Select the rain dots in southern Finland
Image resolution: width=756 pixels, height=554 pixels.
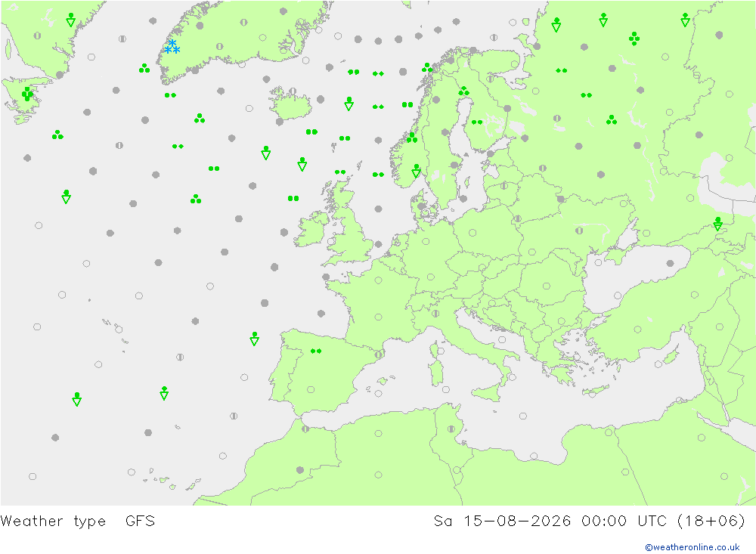pos(477,122)
